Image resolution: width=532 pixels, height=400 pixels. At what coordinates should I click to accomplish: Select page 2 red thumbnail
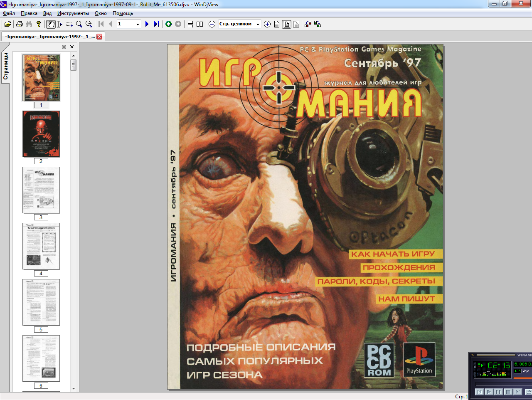tap(41, 134)
